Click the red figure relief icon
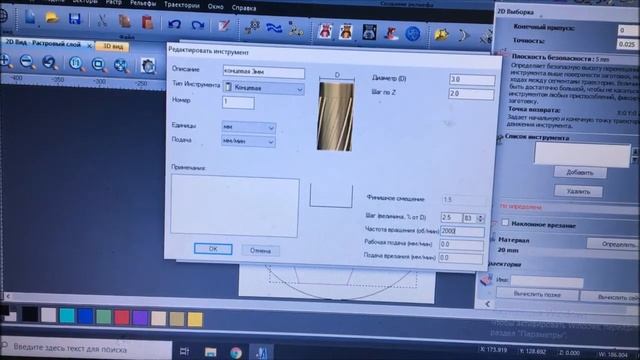640x360 pixels. pyautogui.click(x=391, y=33)
